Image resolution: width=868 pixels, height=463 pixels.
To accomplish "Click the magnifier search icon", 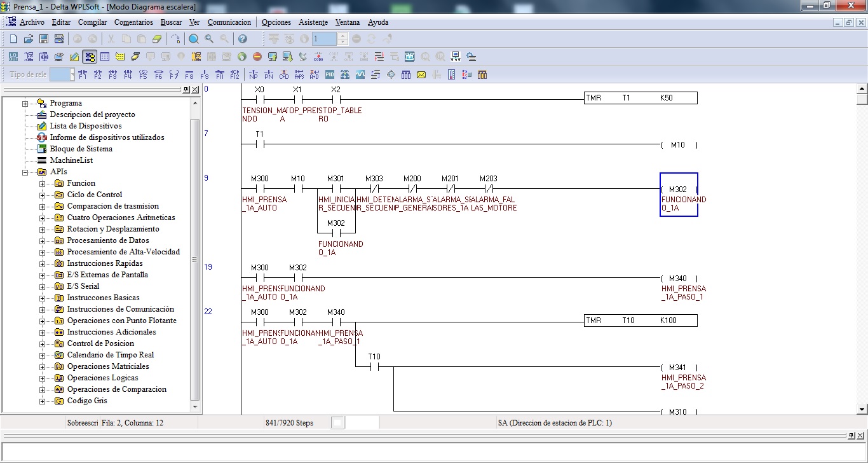I will (x=194, y=39).
